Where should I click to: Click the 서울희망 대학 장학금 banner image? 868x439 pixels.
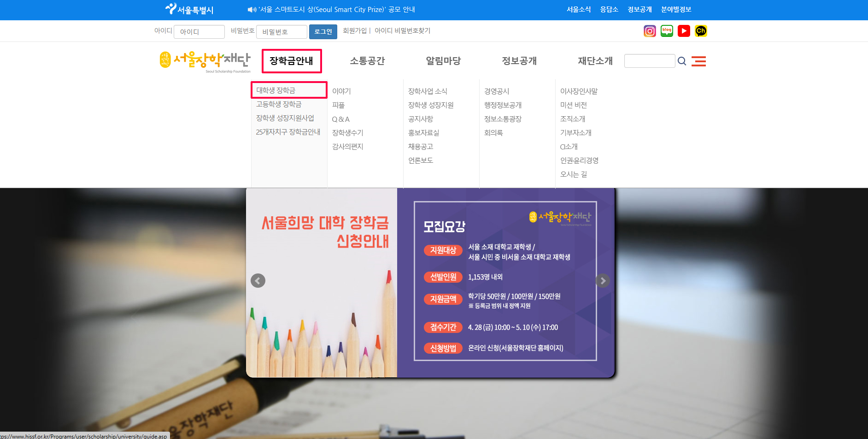pyautogui.click(x=430, y=283)
